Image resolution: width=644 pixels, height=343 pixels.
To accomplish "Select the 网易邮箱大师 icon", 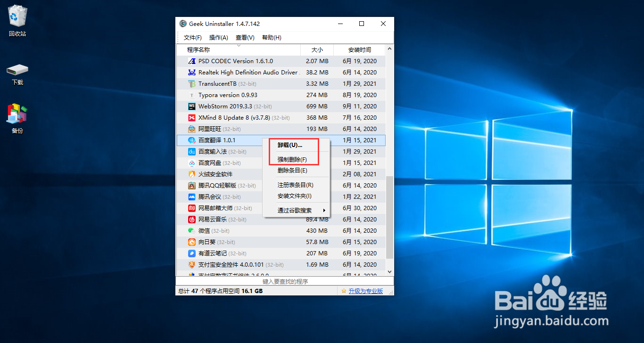I will tap(191, 208).
